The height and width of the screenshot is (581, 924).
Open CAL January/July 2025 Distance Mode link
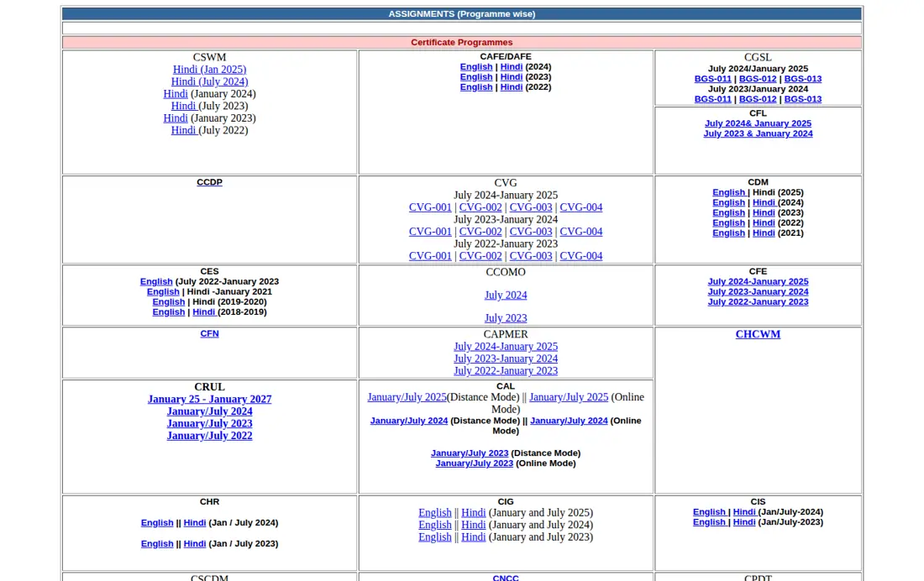pyautogui.click(x=407, y=397)
